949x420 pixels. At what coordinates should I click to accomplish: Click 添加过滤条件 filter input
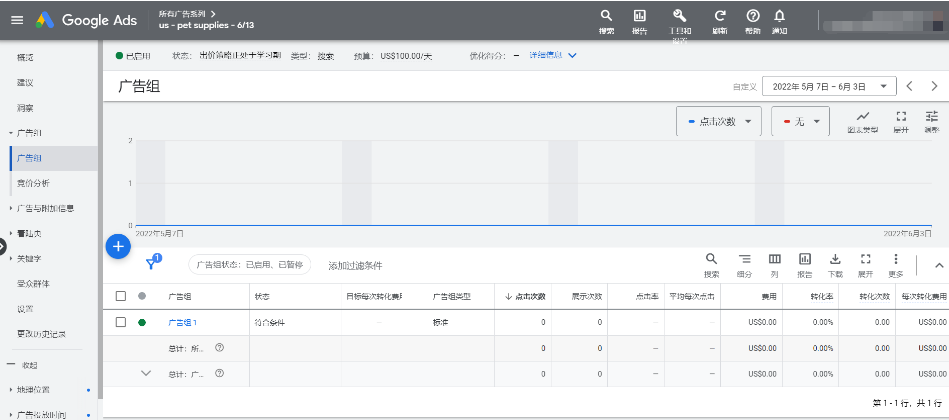pyautogui.click(x=355, y=265)
